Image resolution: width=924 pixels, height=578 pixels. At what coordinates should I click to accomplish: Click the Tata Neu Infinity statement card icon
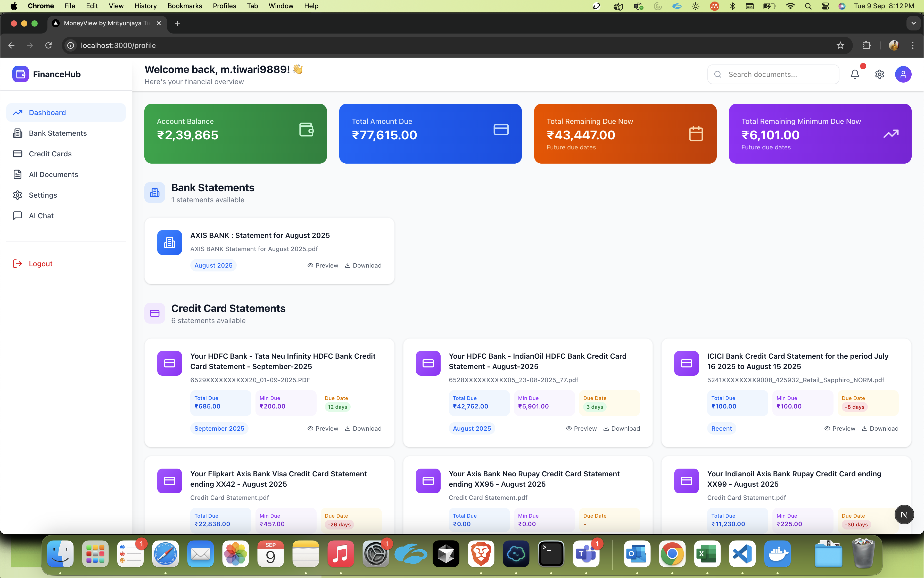170,363
